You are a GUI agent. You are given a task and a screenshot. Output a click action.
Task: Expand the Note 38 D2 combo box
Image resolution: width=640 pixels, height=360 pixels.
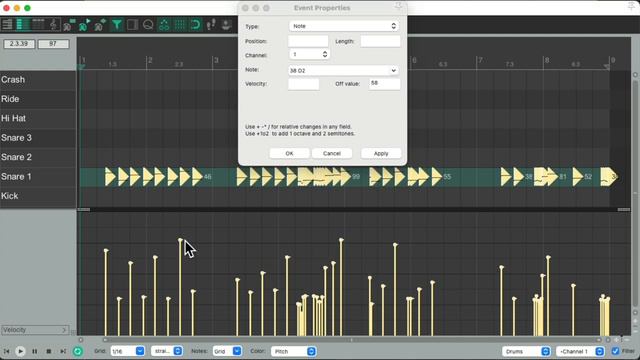click(x=393, y=71)
